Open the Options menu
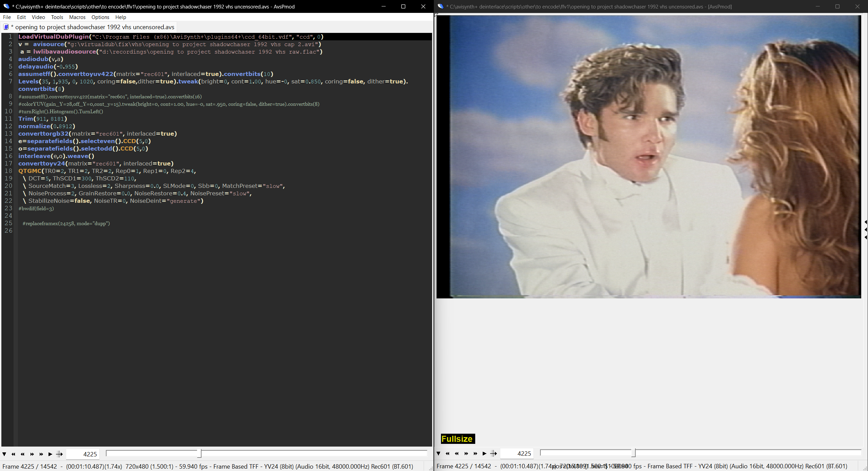 pyautogui.click(x=100, y=17)
